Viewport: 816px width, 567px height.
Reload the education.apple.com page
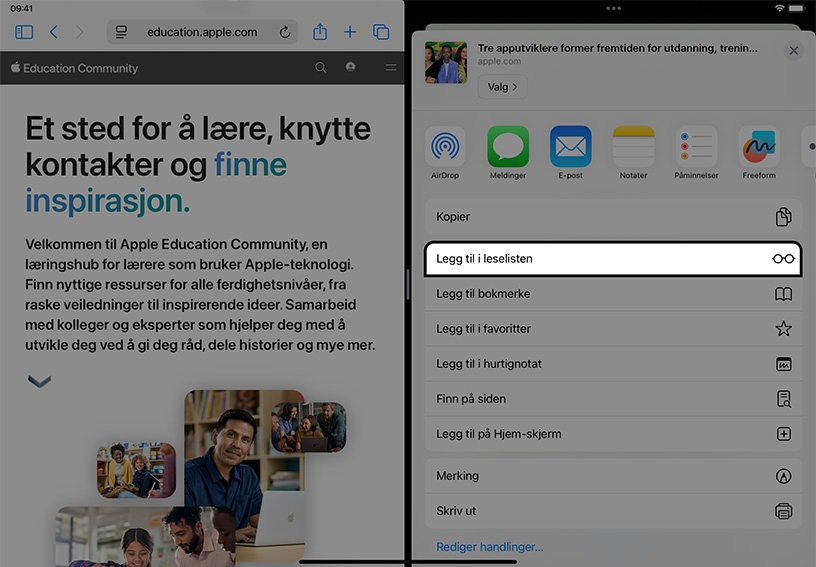(x=285, y=32)
